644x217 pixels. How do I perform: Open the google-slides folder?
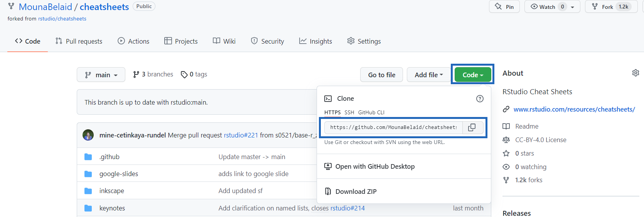[x=119, y=174]
